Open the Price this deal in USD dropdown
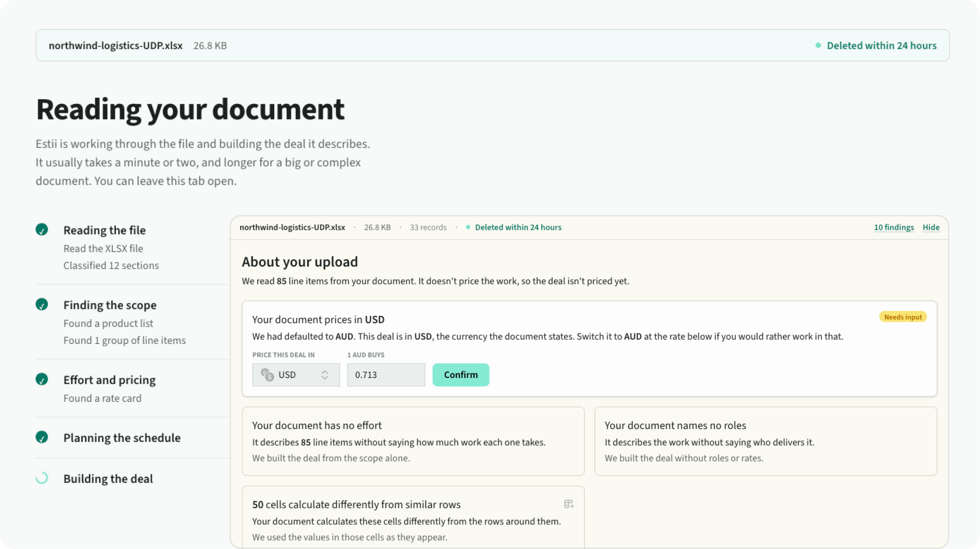Screen dimensions: 980x549 pyautogui.click(x=296, y=375)
